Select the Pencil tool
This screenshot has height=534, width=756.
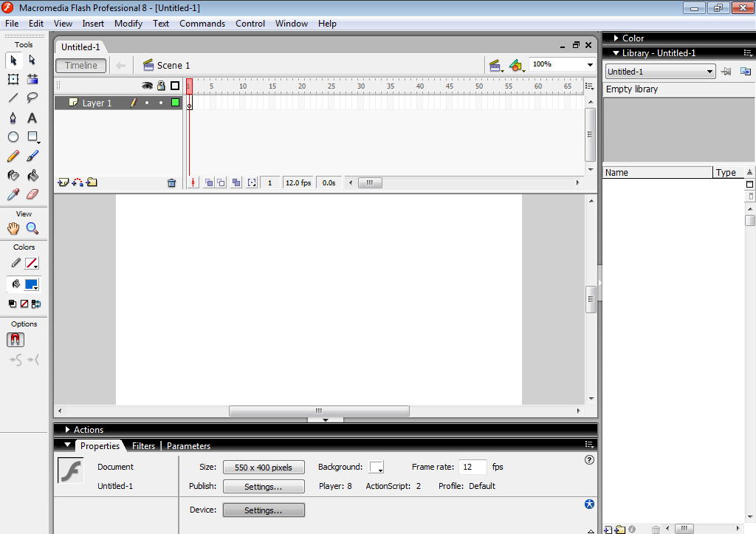tap(13, 156)
